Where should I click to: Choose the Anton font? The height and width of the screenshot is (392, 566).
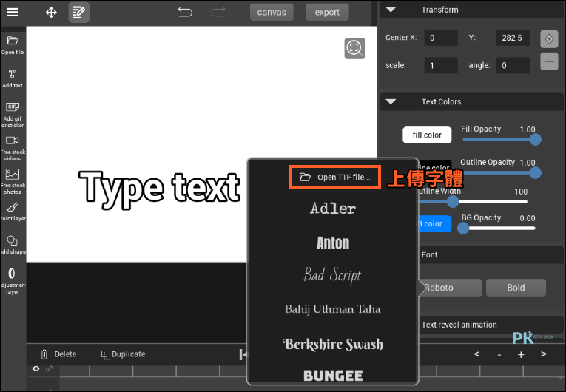coord(333,243)
